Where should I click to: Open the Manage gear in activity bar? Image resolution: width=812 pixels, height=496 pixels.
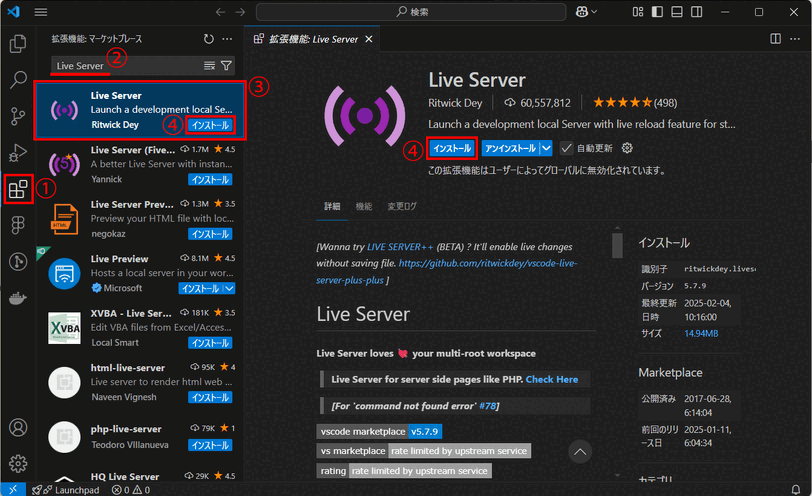click(18, 464)
